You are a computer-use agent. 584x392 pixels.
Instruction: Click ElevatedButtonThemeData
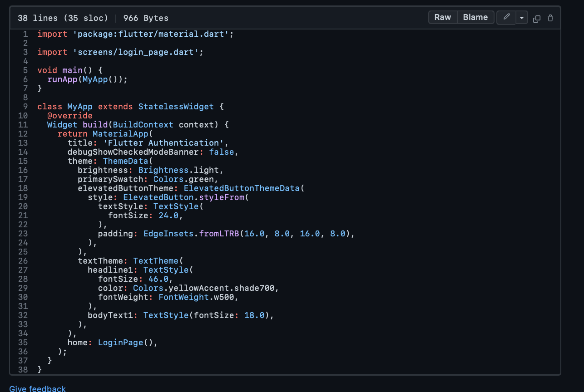pyautogui.click(x=242, y=188)
